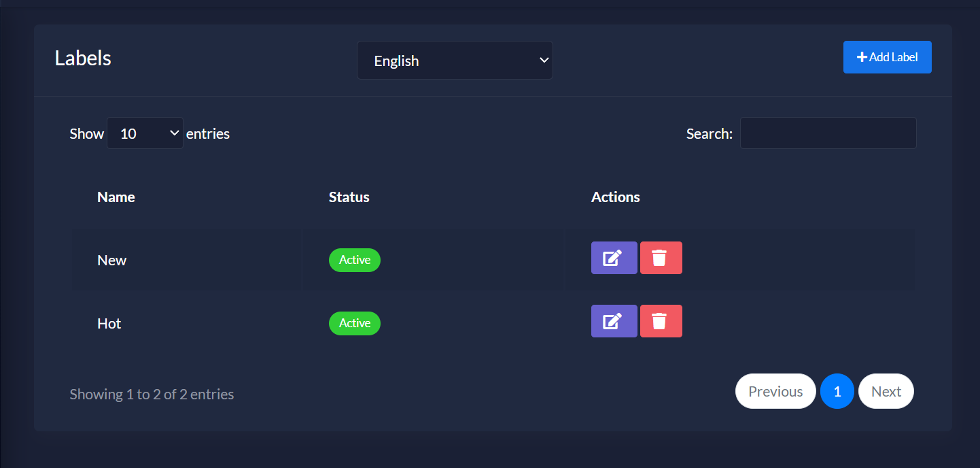Delete the "Hot" label with trash icon
This screenshot has width=980, height=468.
(x=661, y=321)
